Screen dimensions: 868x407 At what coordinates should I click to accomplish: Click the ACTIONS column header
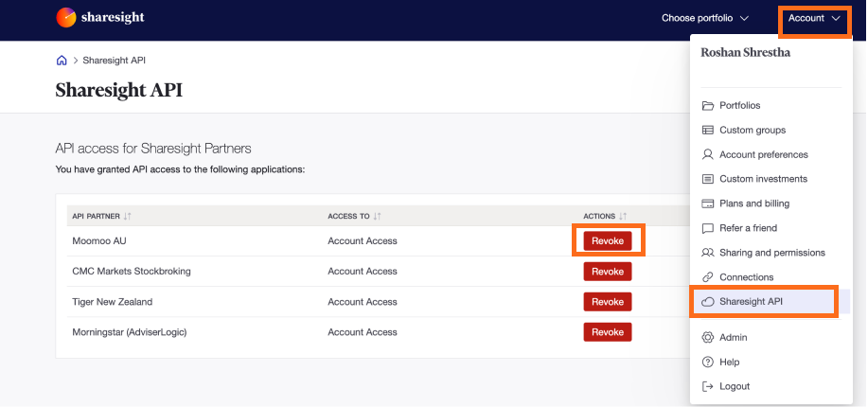point(599,216)
